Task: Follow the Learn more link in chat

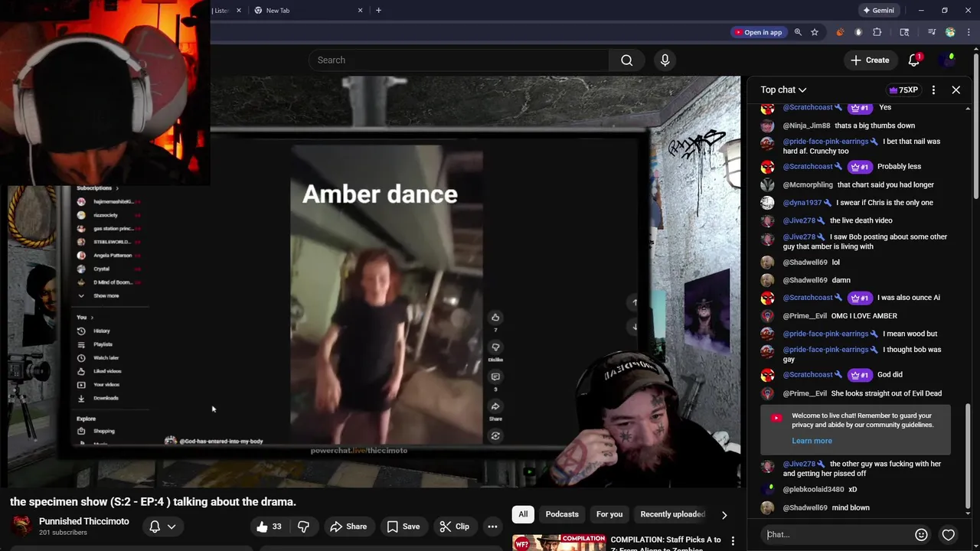Action: pyautogui.click(x=812, y=441)
